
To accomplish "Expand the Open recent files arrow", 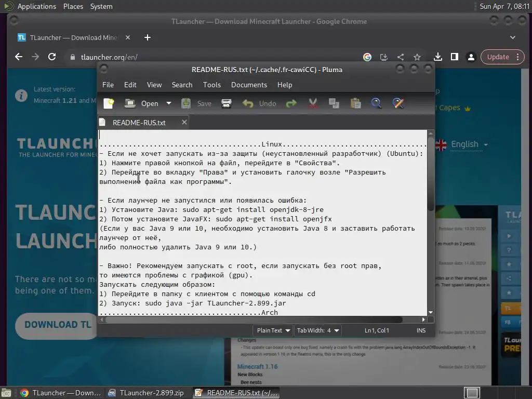I will pyautogui.click(x=169, y=103).
